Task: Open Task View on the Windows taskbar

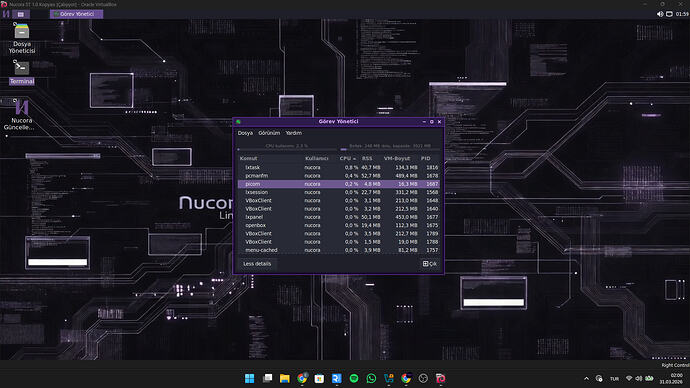Action: click(267, 378)
